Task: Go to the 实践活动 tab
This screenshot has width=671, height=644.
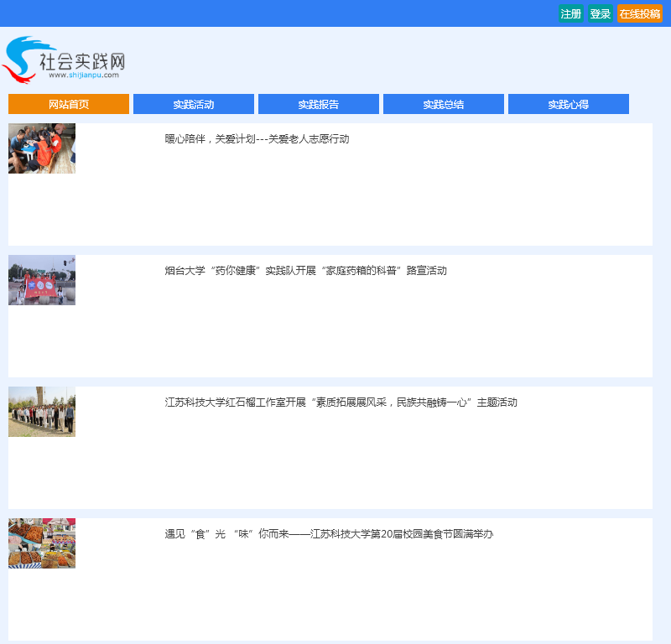Action: (x=194, y=104)
